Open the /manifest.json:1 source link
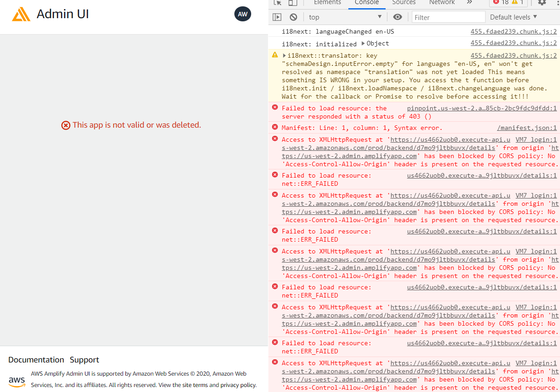The height and width of the screenshot is (392, 560). 527,128
